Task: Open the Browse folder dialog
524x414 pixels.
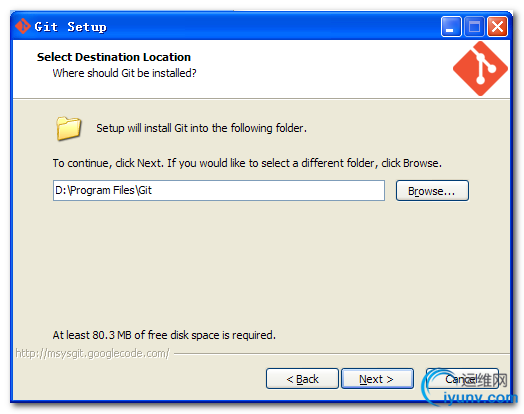Action: pos(432,191)
